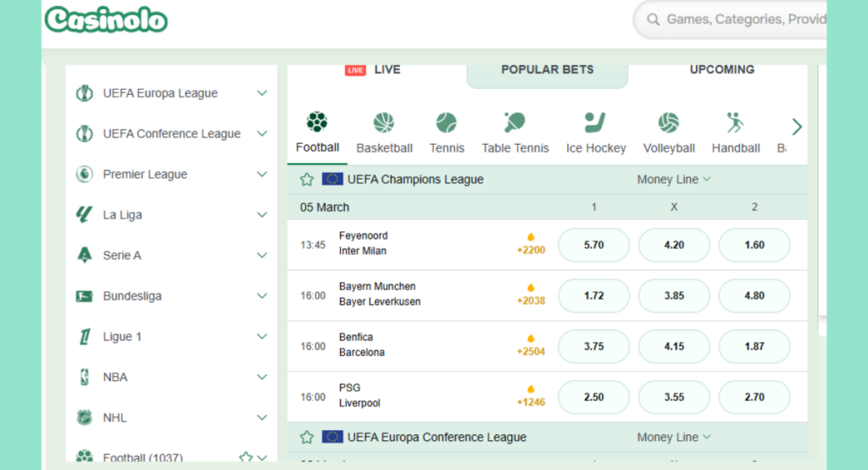
Task: Switch to the UPCOMING tab
Action: (722, 69)
